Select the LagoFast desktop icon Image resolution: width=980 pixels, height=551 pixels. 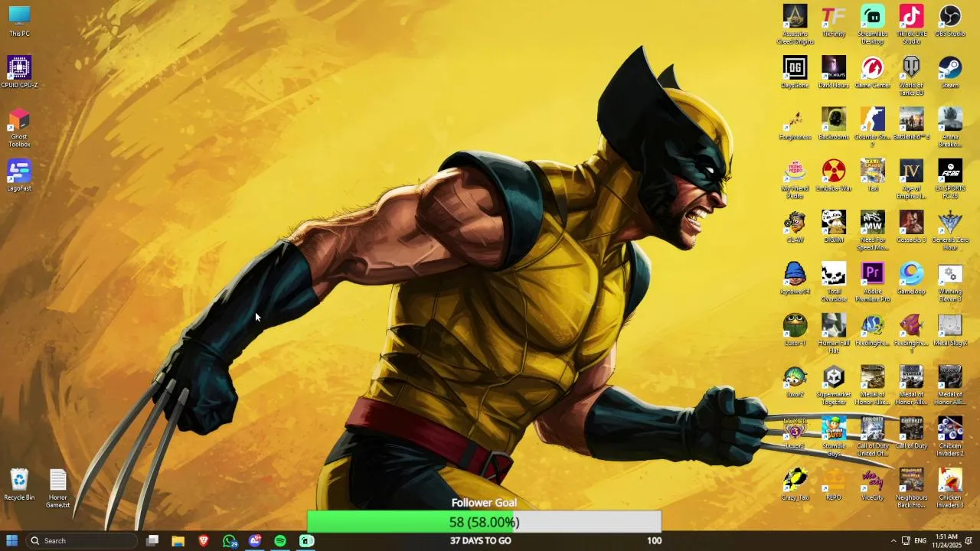pos(19,175)
